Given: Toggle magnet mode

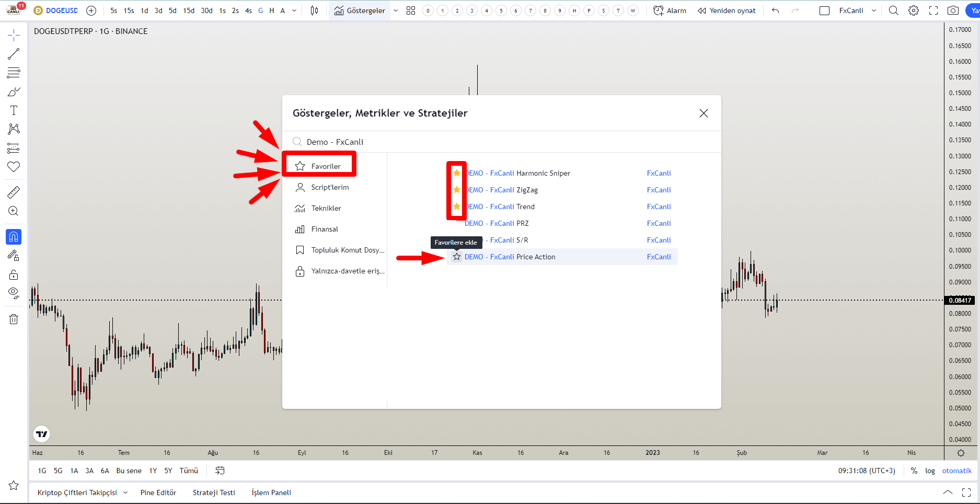Looking at the screenshot, I should click(14, 237).
